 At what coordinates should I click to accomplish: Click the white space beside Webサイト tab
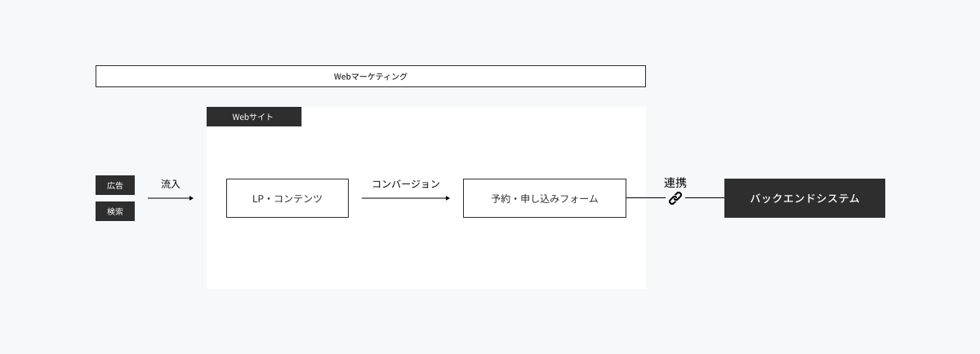pos(474,117)
